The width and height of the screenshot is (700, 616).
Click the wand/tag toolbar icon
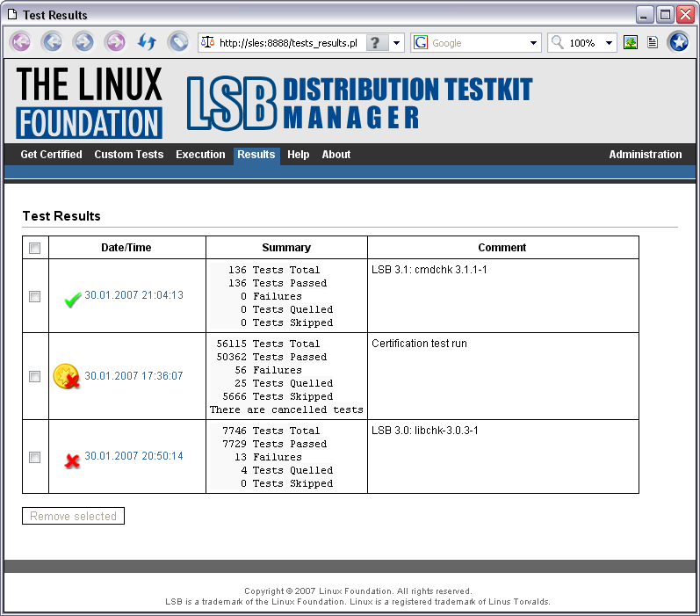click(x=178, y=42)
